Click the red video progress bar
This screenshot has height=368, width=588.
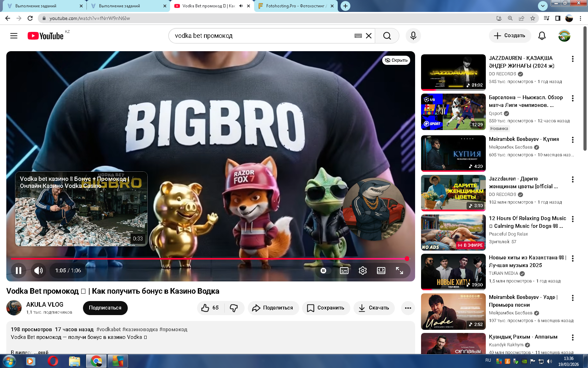[210, 259]
